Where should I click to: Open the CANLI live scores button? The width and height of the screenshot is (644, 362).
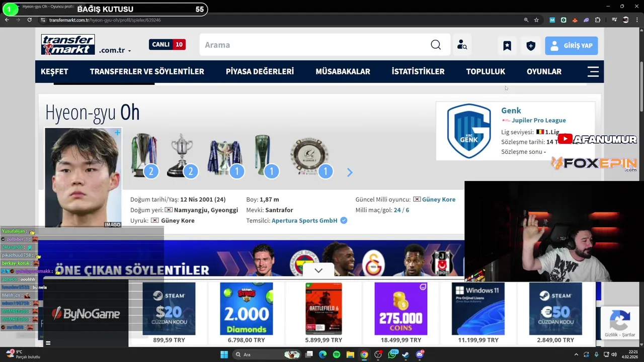167,44
